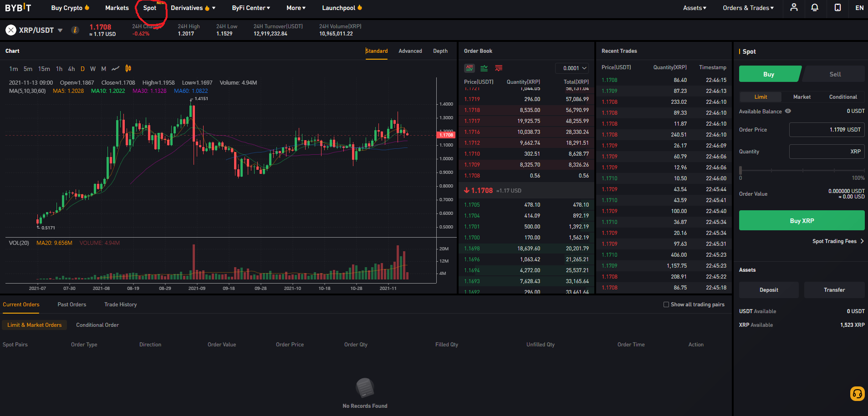Image resolution: width=868 pixels, height=416 pixels.
Task: Show combined buy and sell order book view
Action: (x=470, y=68)
